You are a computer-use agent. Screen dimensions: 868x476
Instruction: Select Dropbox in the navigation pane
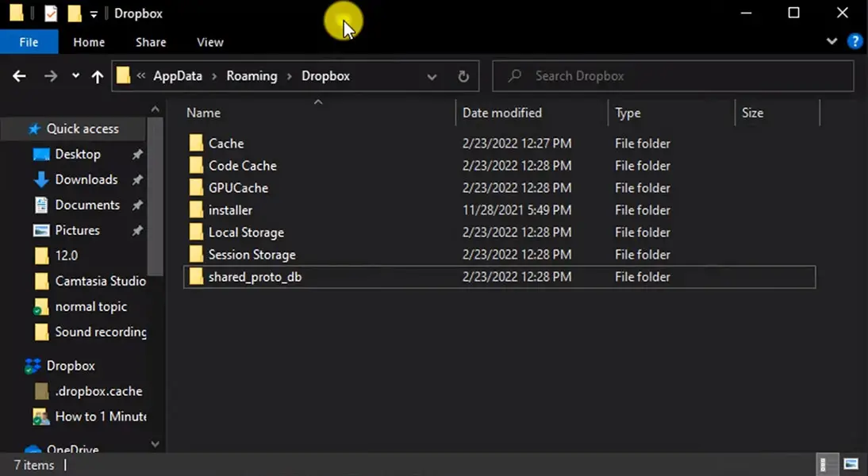coord(71,366)
